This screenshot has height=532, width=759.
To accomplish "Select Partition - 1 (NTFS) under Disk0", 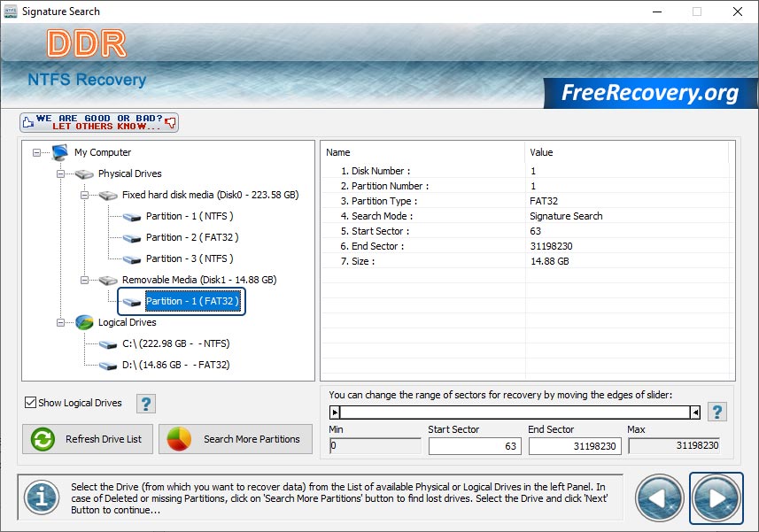I will [190, 216].
